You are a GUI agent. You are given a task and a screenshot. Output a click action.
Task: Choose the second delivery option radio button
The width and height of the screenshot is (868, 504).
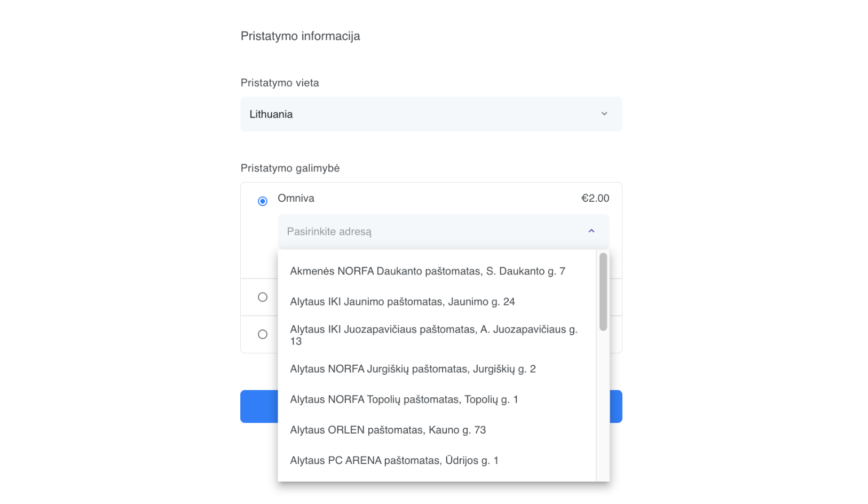[262, 297]
